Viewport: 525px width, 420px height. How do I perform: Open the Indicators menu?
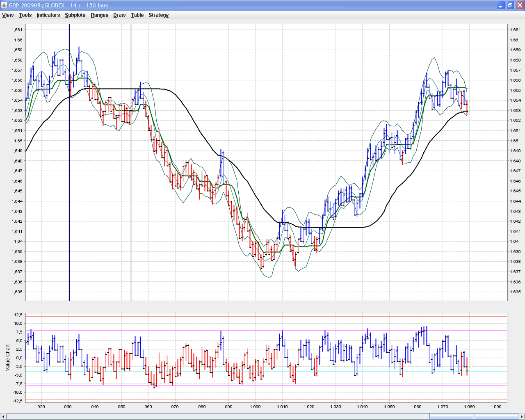pyautogui.click(x=48, y=15)
